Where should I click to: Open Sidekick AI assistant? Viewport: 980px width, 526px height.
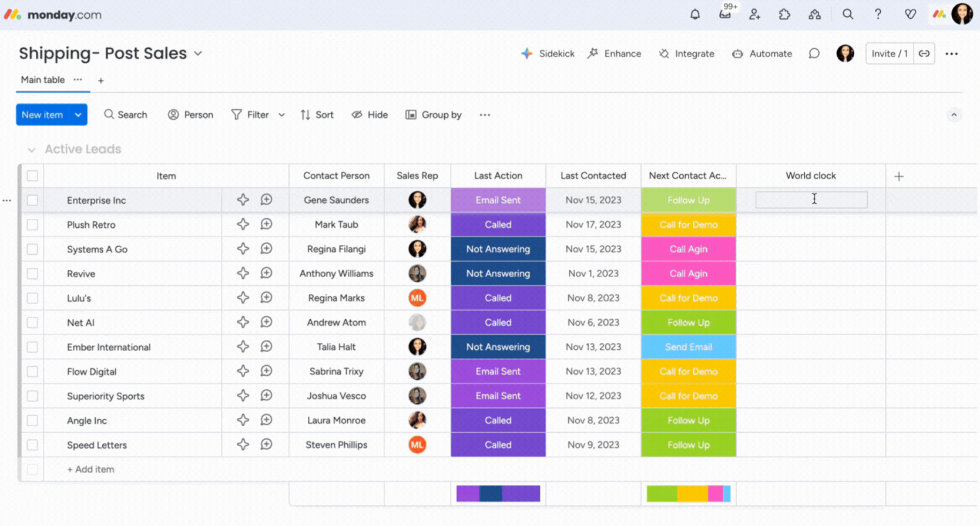tap(548, 53)
